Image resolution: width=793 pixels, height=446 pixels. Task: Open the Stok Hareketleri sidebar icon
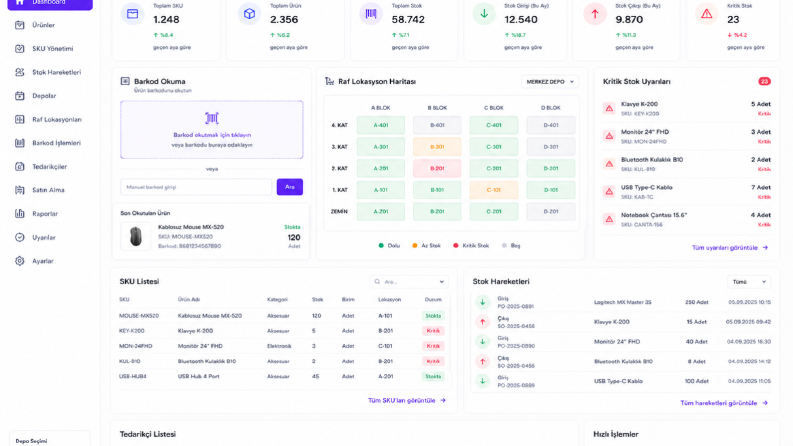point(20,72)
